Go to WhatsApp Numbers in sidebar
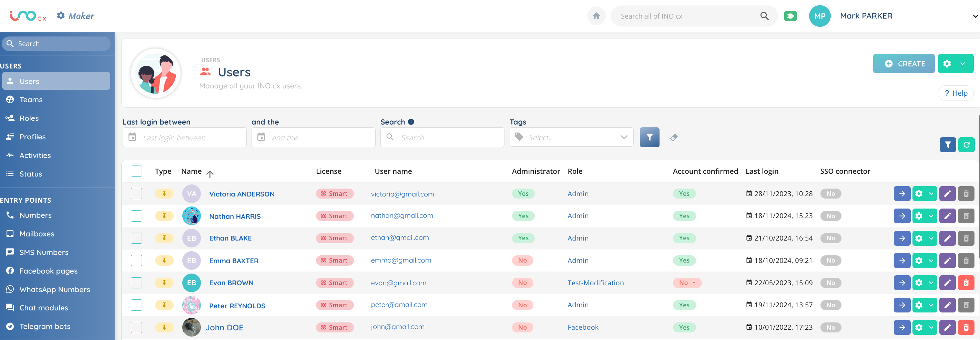The height and width of the screenshot is (340, 980). point(54,289)
